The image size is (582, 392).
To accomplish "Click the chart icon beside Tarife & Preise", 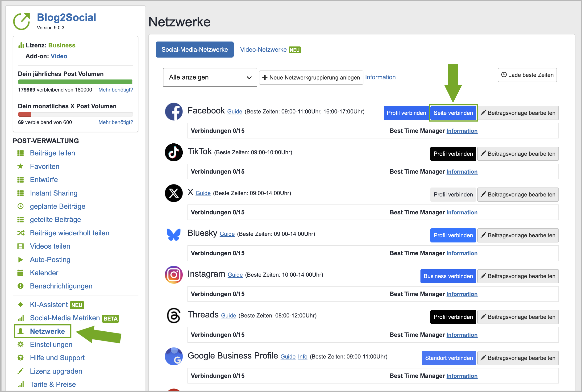I will [21, 384].
